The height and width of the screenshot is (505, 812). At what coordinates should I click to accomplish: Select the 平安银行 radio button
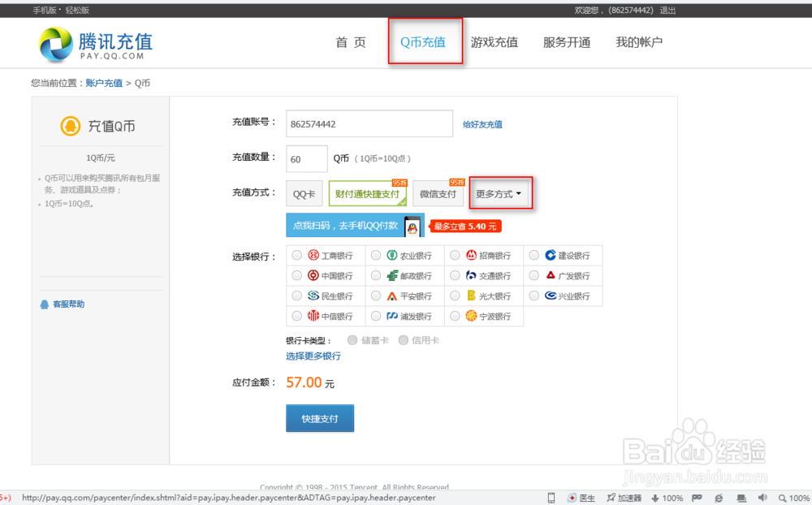point(376,296)
